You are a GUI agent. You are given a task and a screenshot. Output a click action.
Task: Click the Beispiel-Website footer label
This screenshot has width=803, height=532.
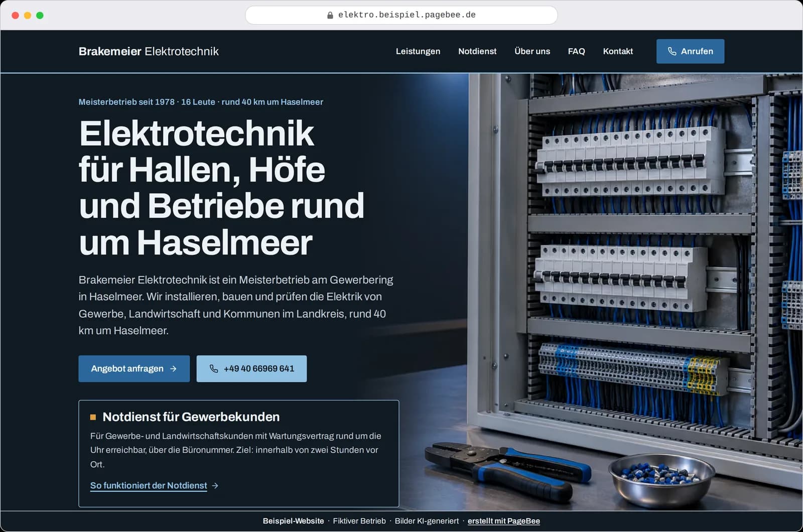294,521
